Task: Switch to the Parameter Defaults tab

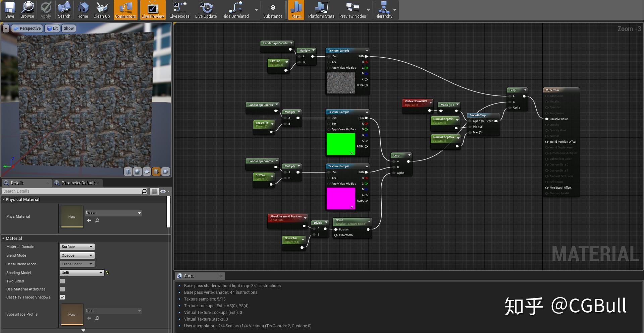Action: [x=78, y=183]
